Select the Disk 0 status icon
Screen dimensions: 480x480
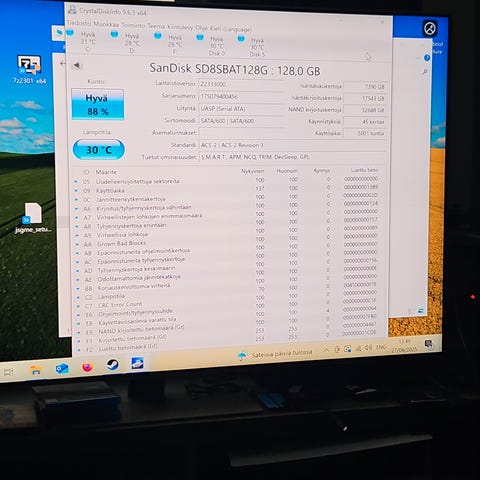(200, 37)
